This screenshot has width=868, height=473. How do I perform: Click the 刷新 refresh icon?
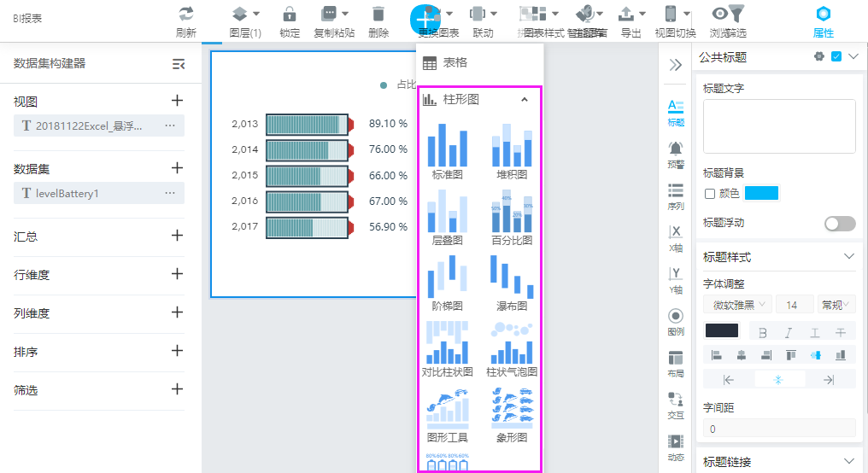coord(186,14)
